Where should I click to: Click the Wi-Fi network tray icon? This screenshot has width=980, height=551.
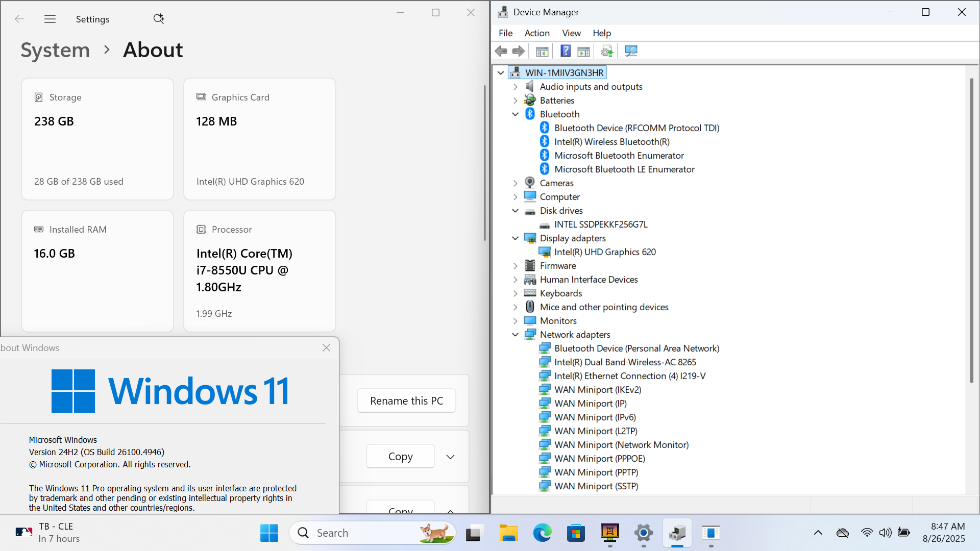click(x=867, y=533)
